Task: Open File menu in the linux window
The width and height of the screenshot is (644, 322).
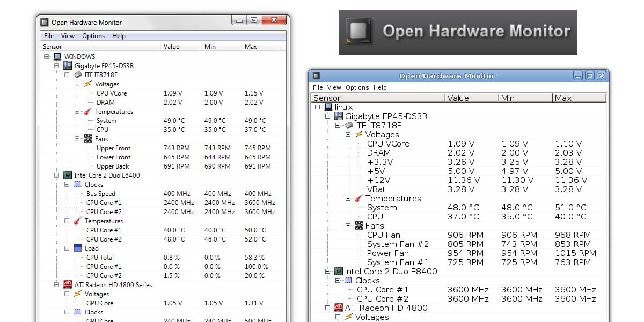Action: click(318, 87)
